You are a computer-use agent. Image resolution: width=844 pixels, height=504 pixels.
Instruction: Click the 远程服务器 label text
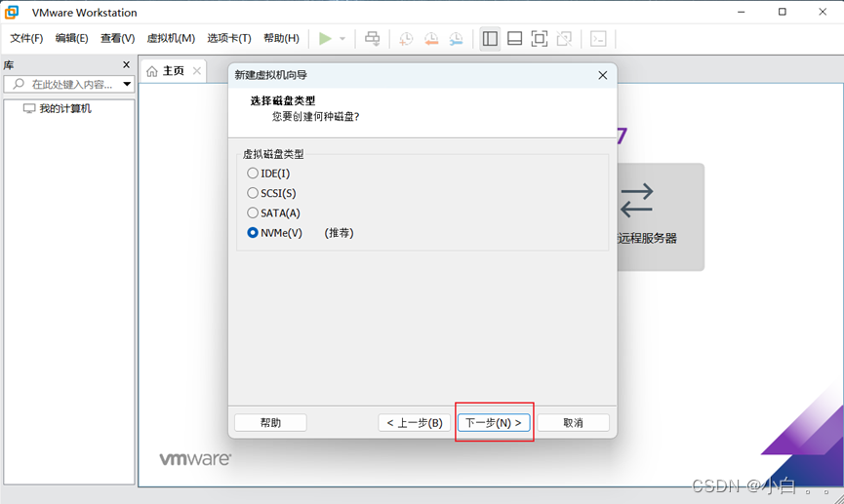tap(647, 238)
